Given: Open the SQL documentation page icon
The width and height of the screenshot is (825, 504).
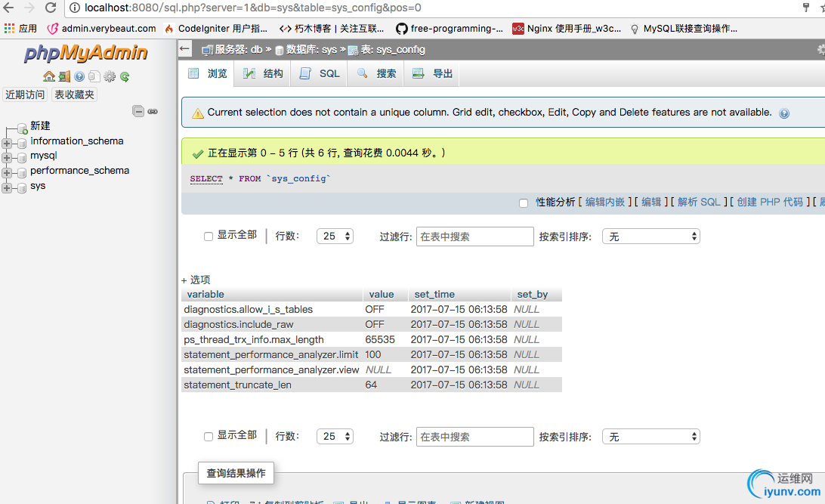Looking at the screenshot, I should (94, 76).
